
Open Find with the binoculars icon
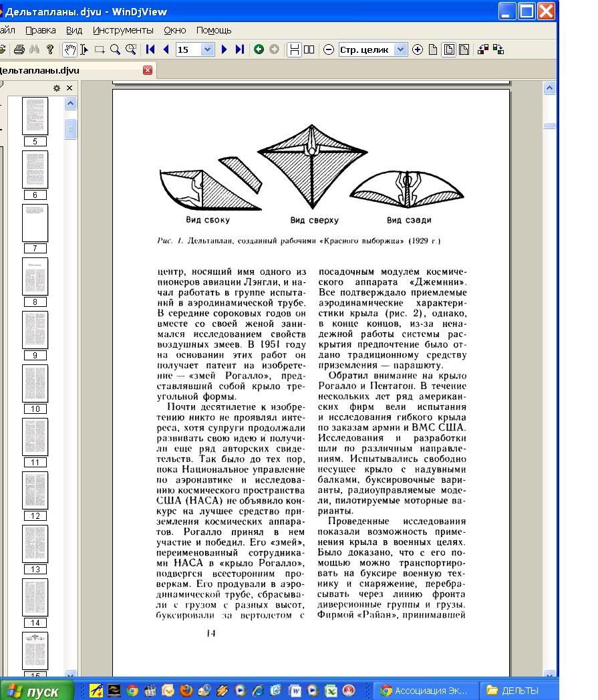coord(34,49)
